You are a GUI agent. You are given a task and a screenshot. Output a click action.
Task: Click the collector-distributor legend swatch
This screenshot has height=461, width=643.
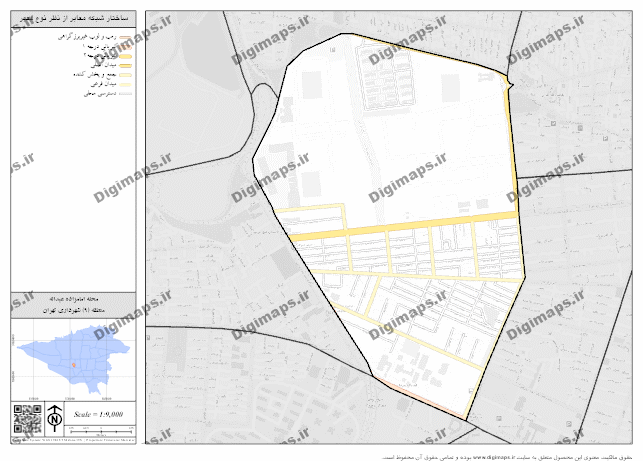(125, 75)
